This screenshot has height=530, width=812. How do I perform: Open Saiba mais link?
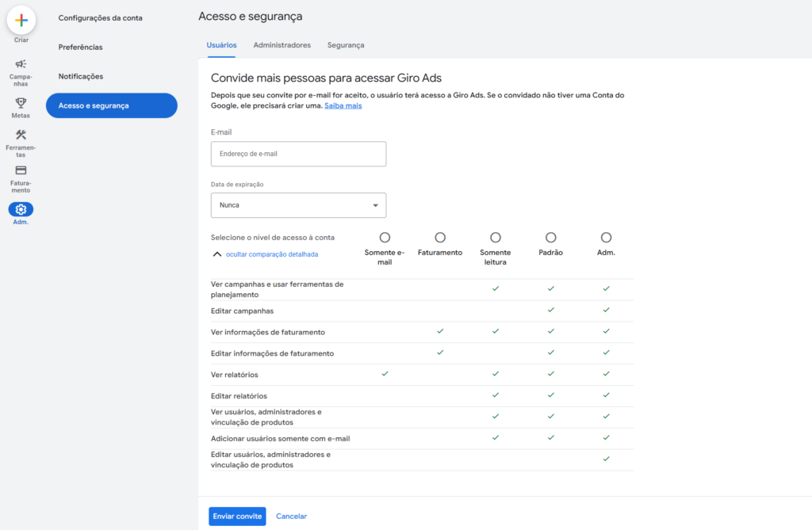coord(343,105)
